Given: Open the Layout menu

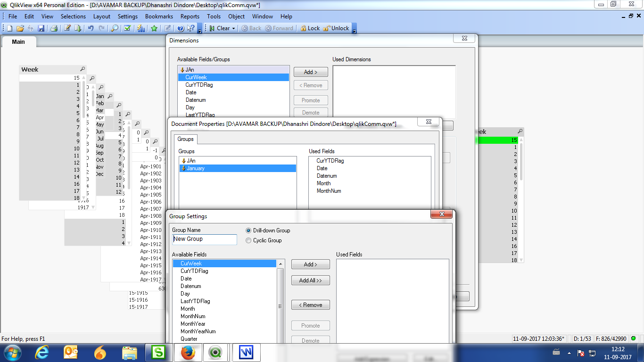Looking at the screenshot, I should (x=102, y=16).
